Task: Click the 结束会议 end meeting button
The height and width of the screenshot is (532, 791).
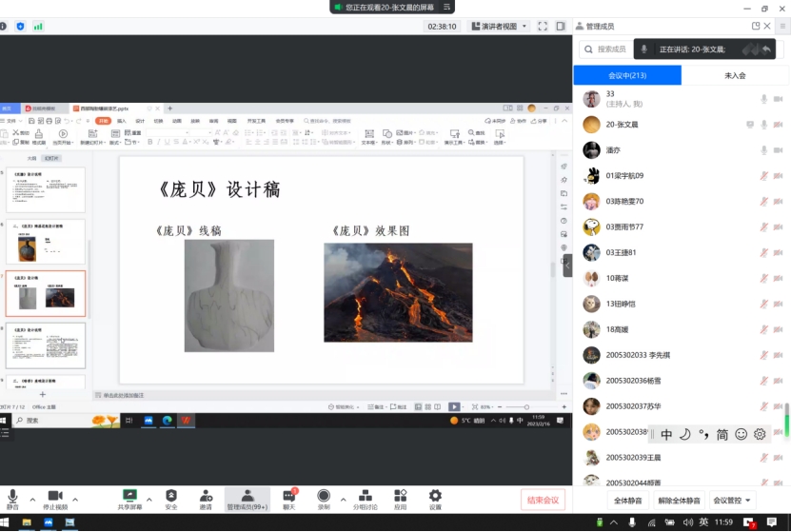Action: click(543, 500)
